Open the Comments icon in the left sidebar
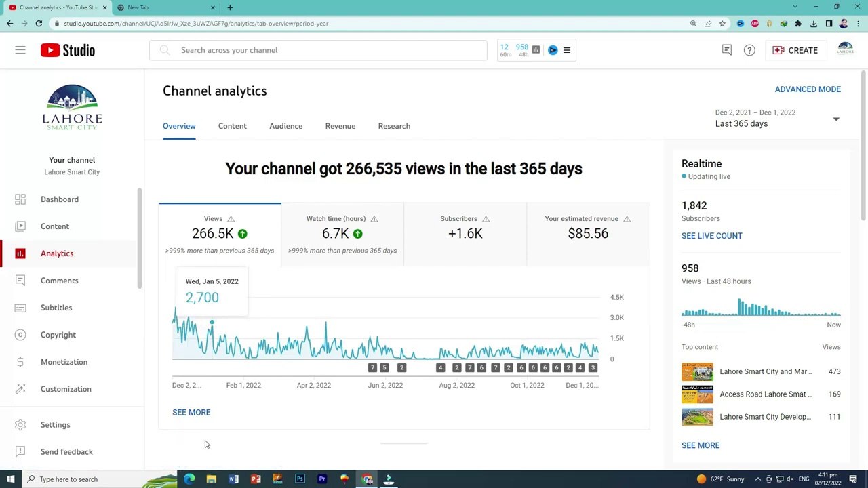The width and height of the screenshot is (868, 488). click(x=20, y=281)
